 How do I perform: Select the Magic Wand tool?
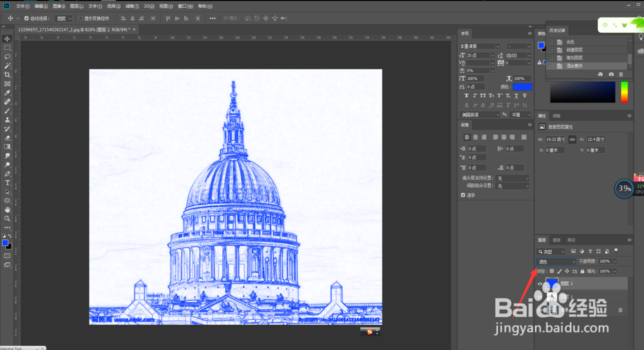pyautogui.click(x=7, y=66)
